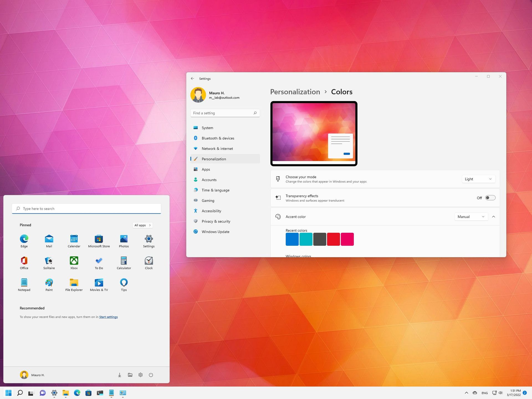Open Bluetooth & devices settings
The image size is (532, 399).
(x=218, y=138)
